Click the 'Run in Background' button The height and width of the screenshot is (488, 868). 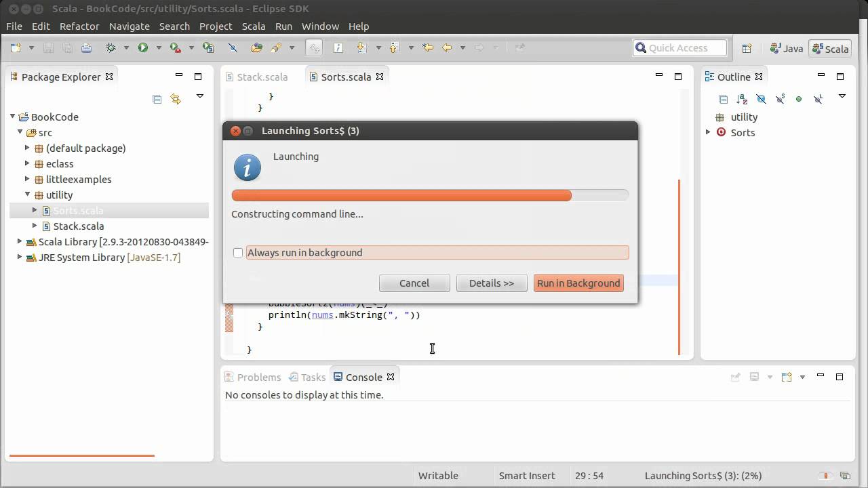click(x=578, y=283)
